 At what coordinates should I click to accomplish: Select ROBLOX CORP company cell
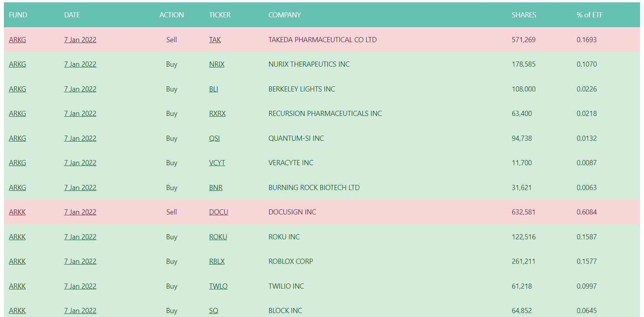tap(291, 261)
